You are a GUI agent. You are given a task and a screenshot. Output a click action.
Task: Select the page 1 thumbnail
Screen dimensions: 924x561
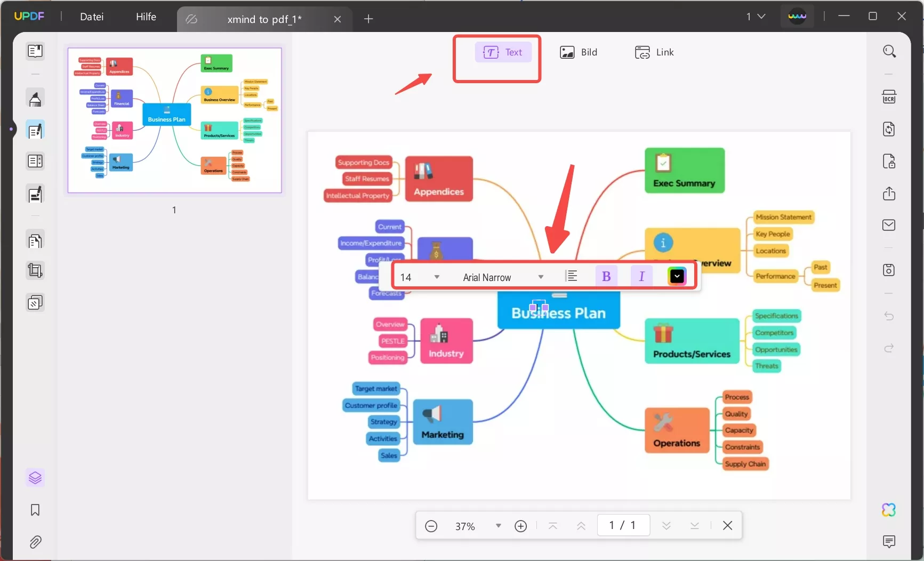click(x=175, y=121)
